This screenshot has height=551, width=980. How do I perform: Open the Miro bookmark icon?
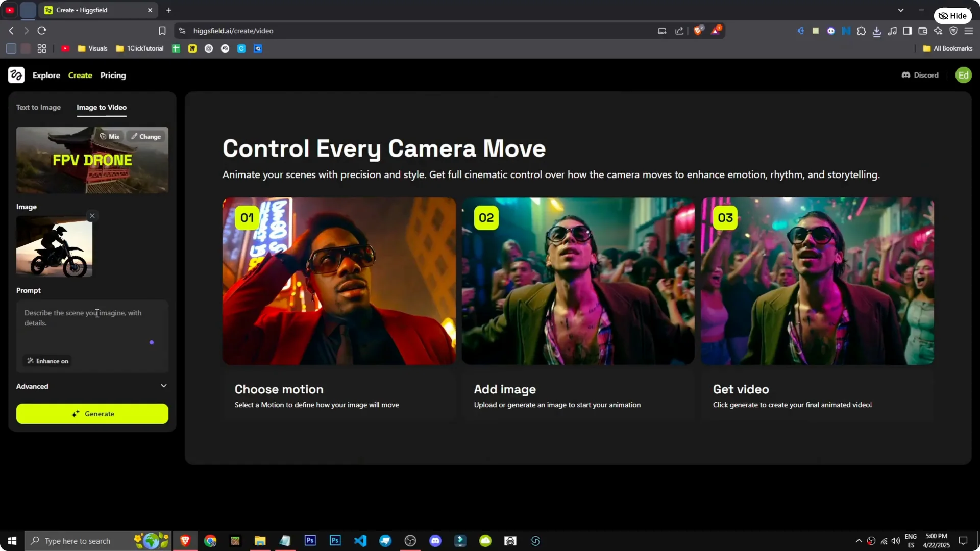pyautogui.click(x=192, y=48)
